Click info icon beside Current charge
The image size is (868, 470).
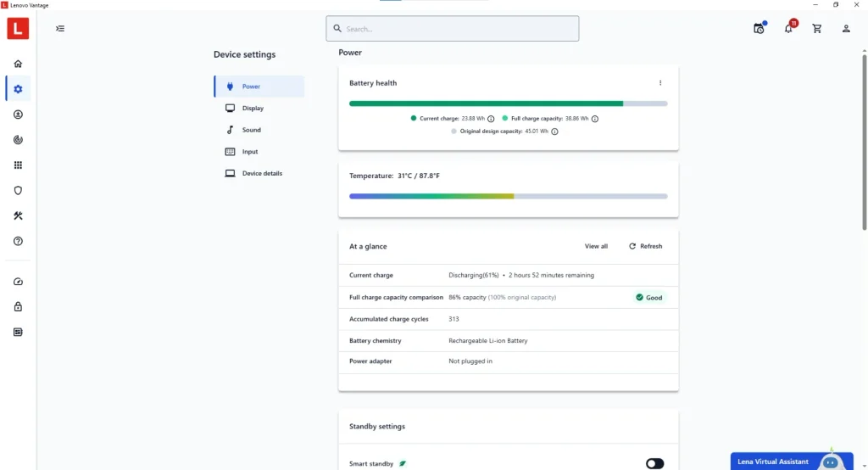click(x=491, y=119)
